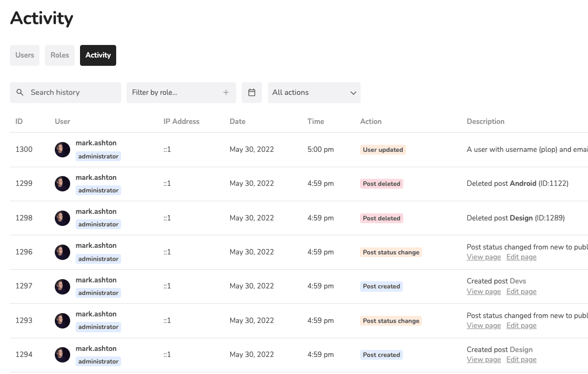Click Edit page for the Design post
This screenshot has height=374, width=588.
pyautogui.click(x=521, y=359)
